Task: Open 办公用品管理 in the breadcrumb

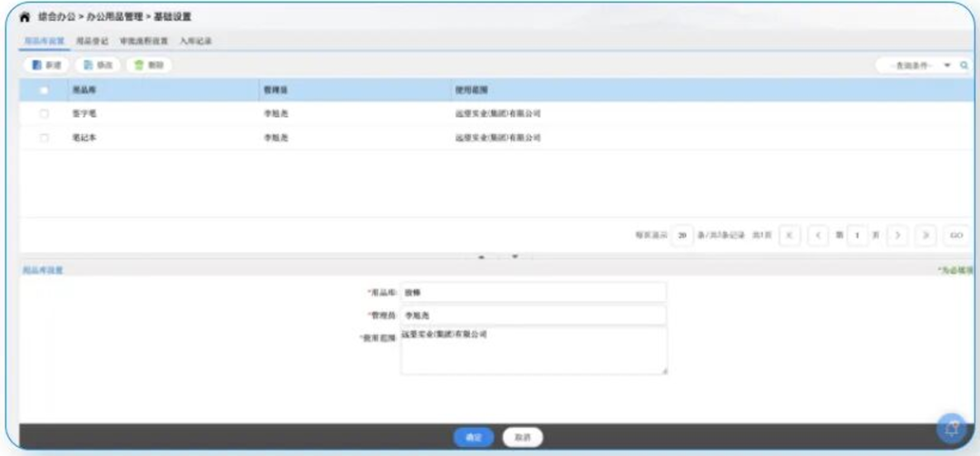Action: click(113, 17)
